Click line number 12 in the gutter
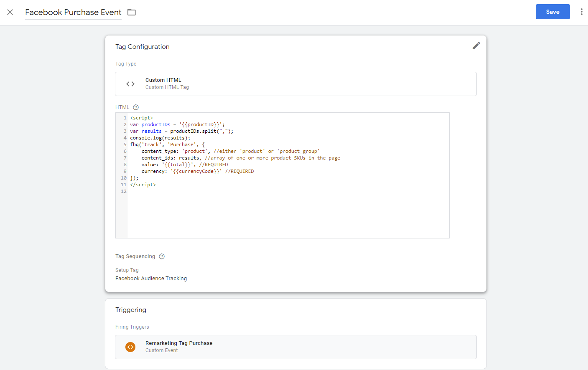This screenshot has height=370, width=588. tap(123, 191)
